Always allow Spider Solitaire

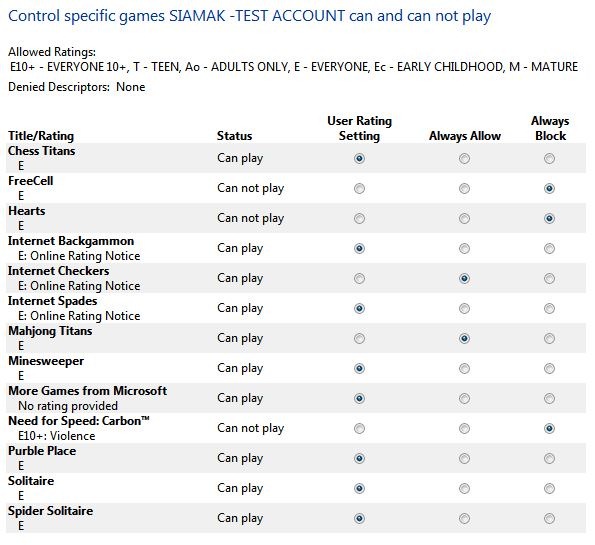(464, 518)
